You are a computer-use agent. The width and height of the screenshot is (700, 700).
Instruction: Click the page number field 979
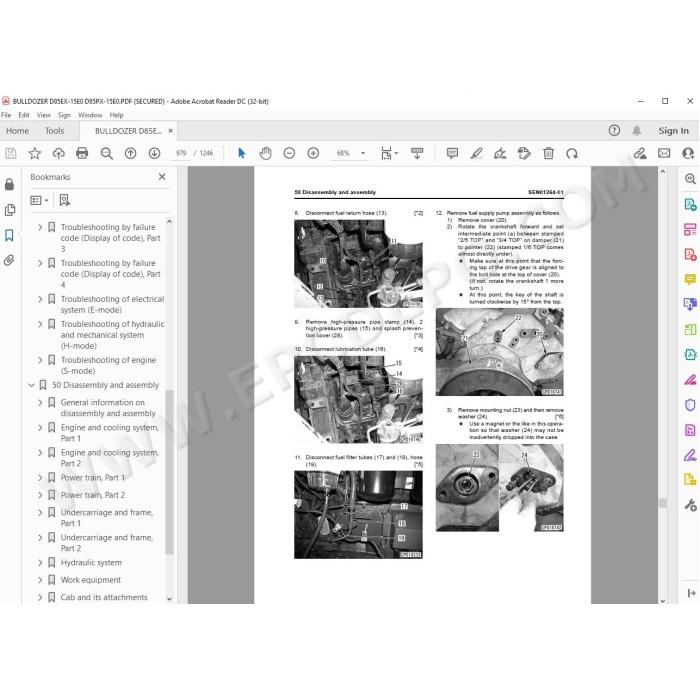tap(181, 153)
